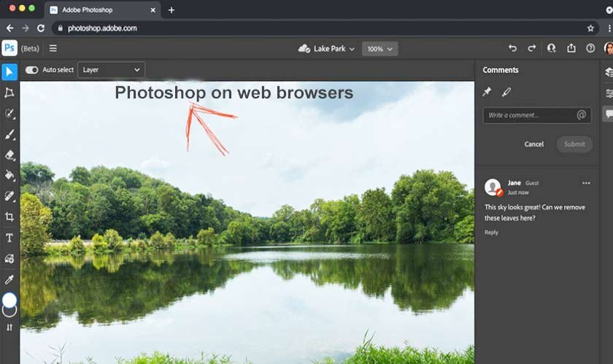Select the Paint Bucket fill tool
Viewport: 613px width, 364px height.
click(x=9, y=175)
